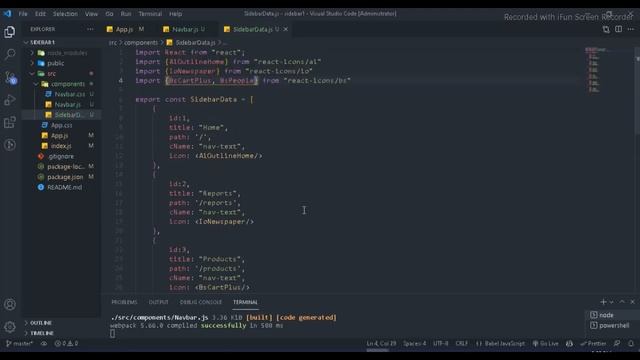
Task: Click Go Live in status bar
Action: pyautogui.click(x=546, y=344)
